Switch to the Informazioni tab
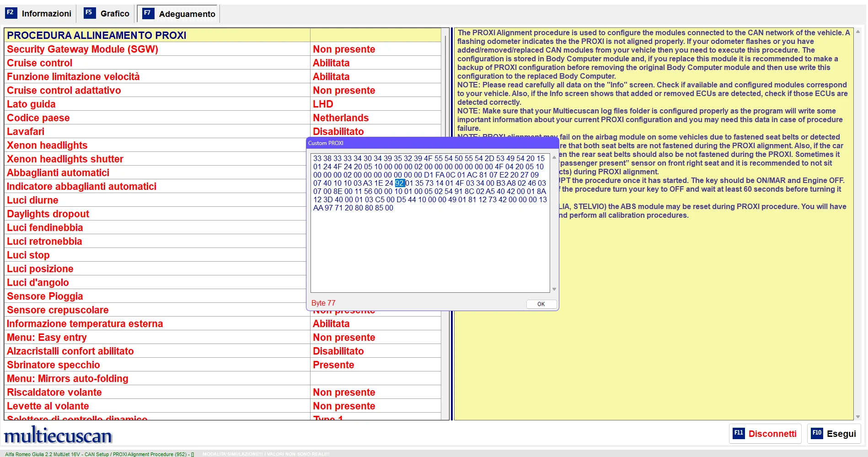 pyautogui.click(x=46, y=14)
